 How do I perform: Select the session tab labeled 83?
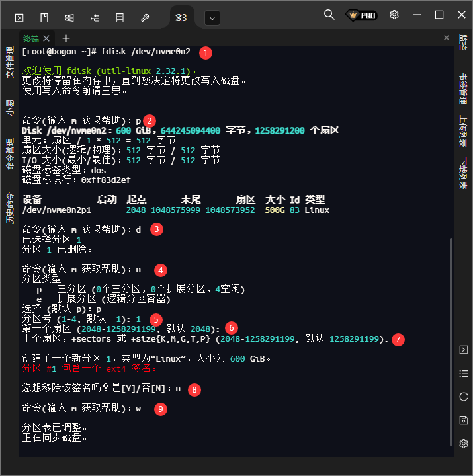[181, 17]
